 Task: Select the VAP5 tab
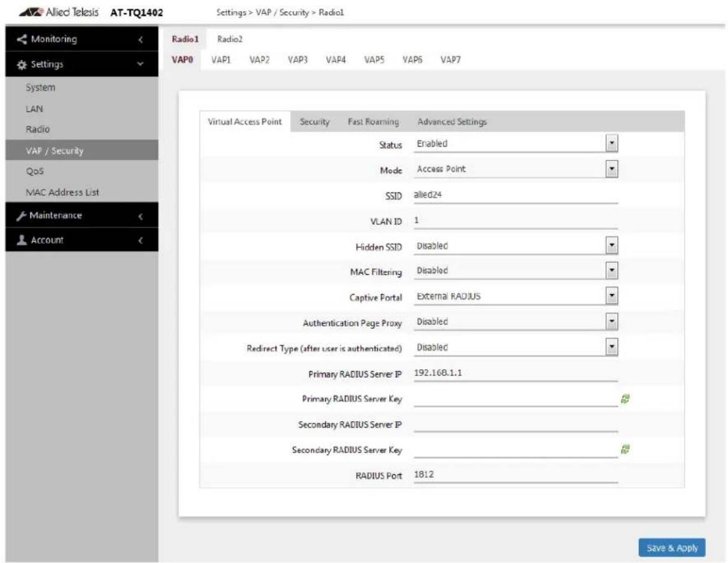[x=374, y=59]
